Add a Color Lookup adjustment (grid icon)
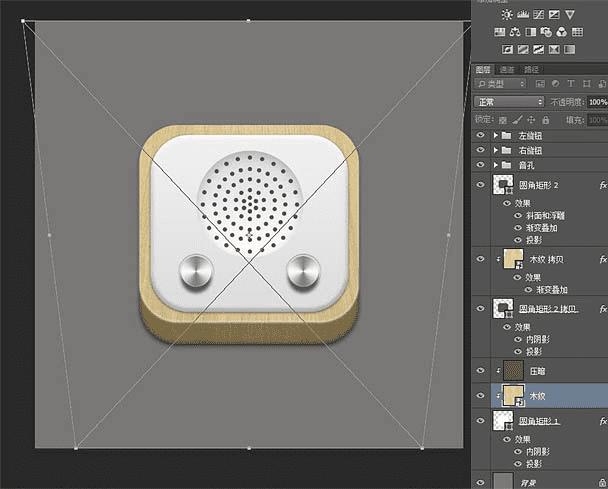This screenshot has height=489, width=608. (x=577, y=32)
